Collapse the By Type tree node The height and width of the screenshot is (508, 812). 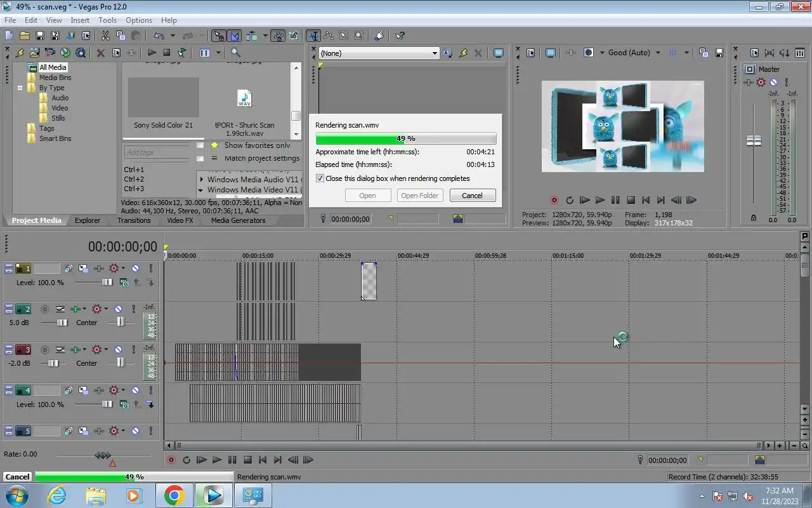pyautogui.click(x=20, y=88)
